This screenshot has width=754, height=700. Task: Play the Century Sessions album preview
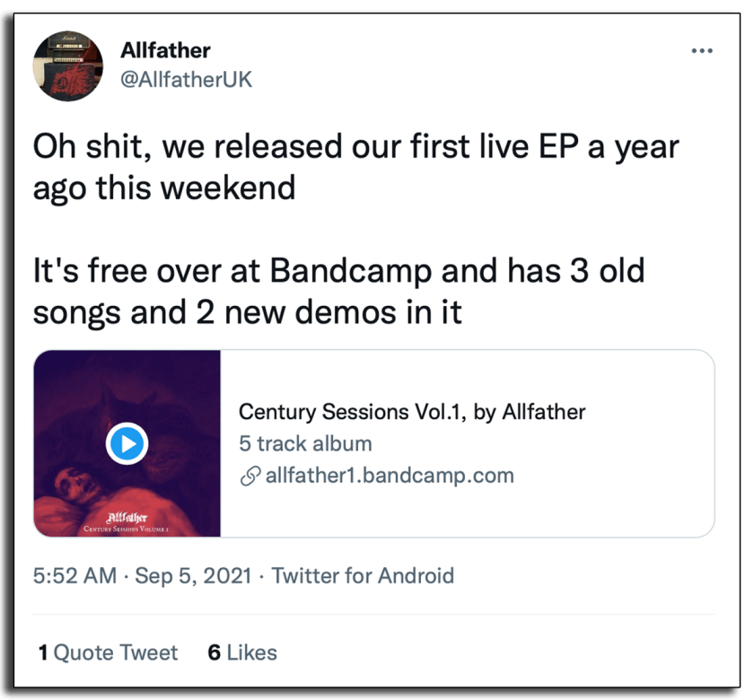[127, 442]
